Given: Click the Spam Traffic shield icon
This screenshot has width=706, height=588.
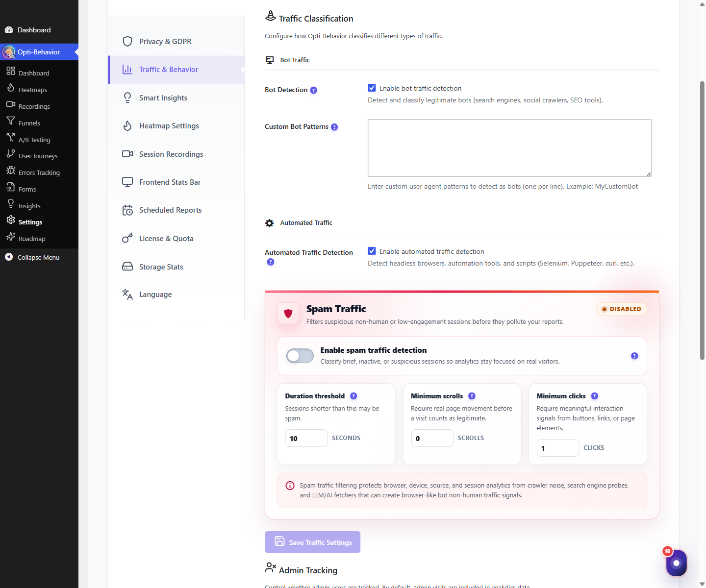Looking at the screenshot, I should [x=288, y=314].
